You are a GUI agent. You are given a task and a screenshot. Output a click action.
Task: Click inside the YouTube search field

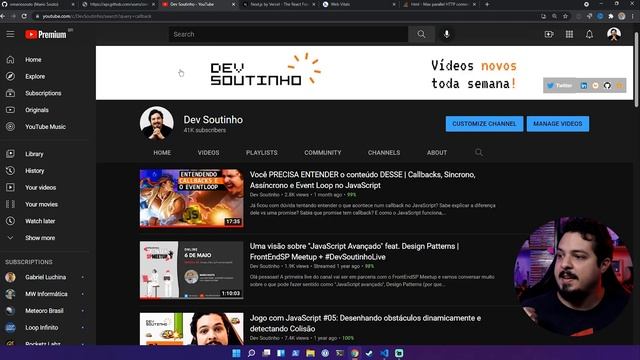(288, 34)
